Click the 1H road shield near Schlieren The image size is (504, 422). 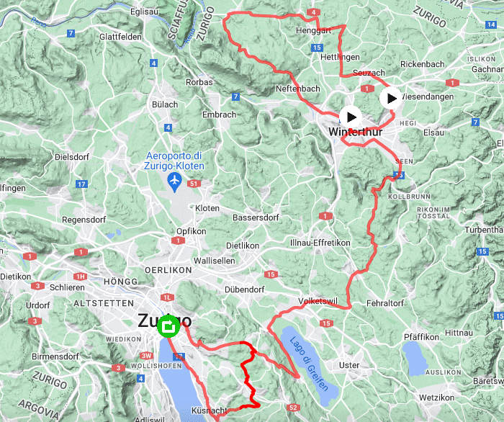81,277
